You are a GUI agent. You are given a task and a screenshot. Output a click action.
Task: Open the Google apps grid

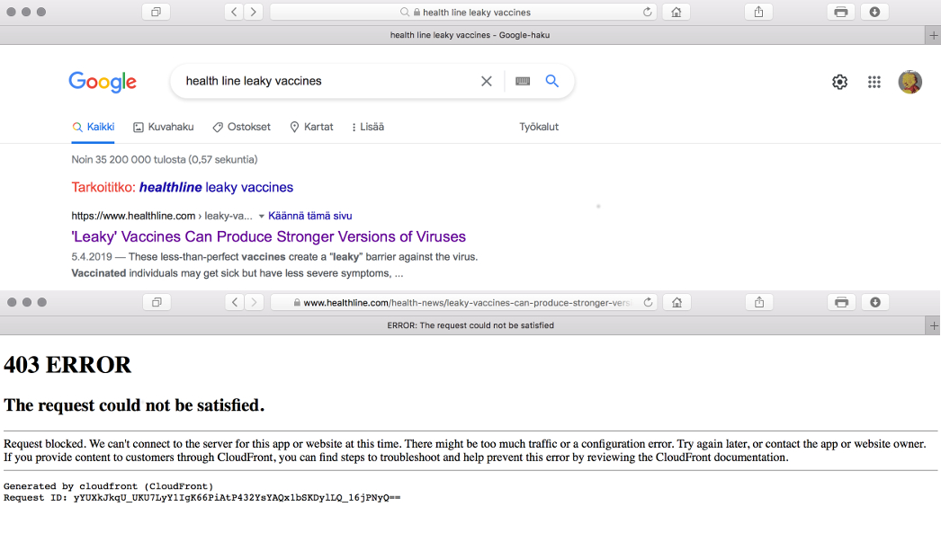[x=874, y=82]
